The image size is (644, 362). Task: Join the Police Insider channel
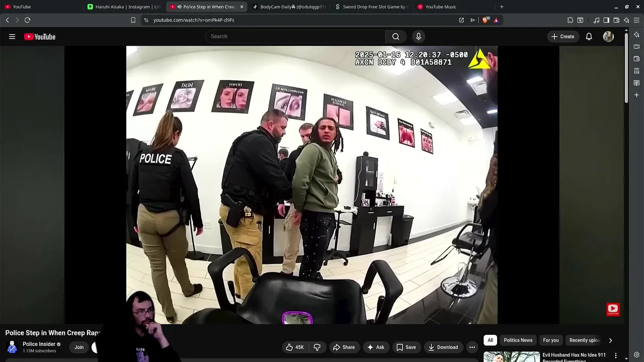pyautogui.click(x=79, y=347)
